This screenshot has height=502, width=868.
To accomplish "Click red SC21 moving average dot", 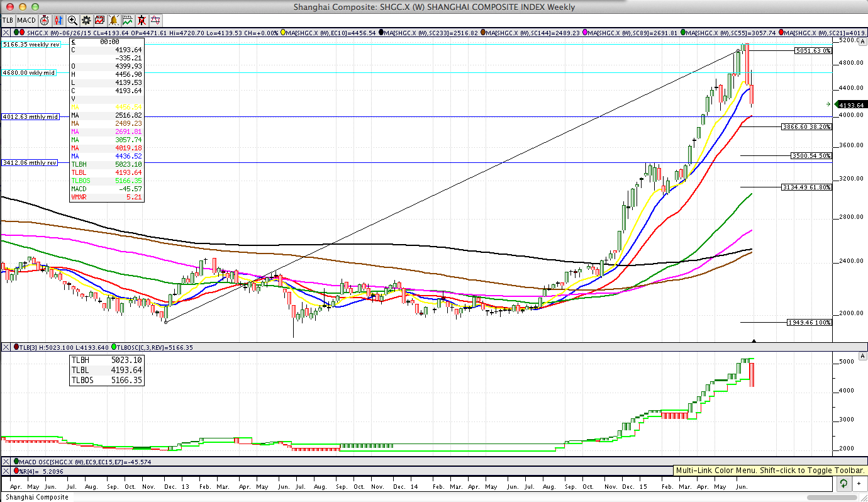I will 781,33.
